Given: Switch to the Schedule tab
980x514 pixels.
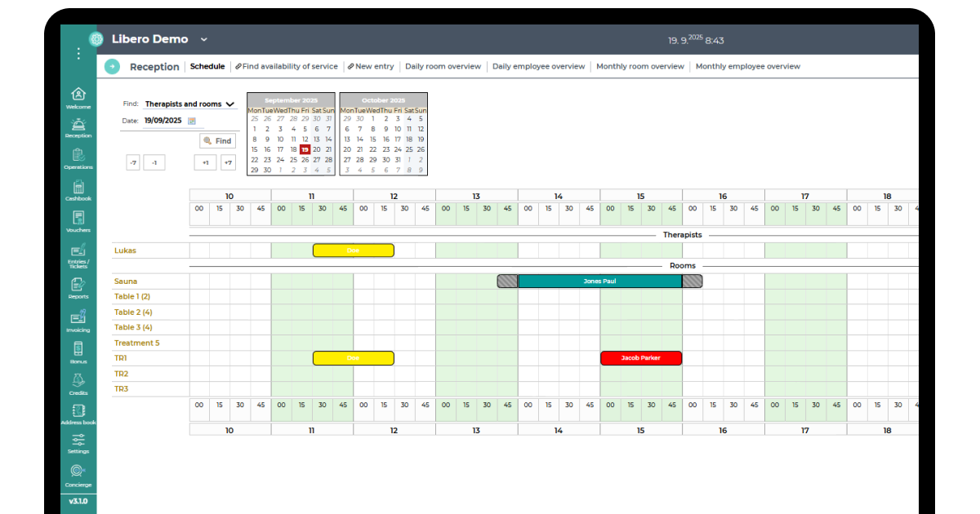Looking at the screenshot, I should point(207,67).
